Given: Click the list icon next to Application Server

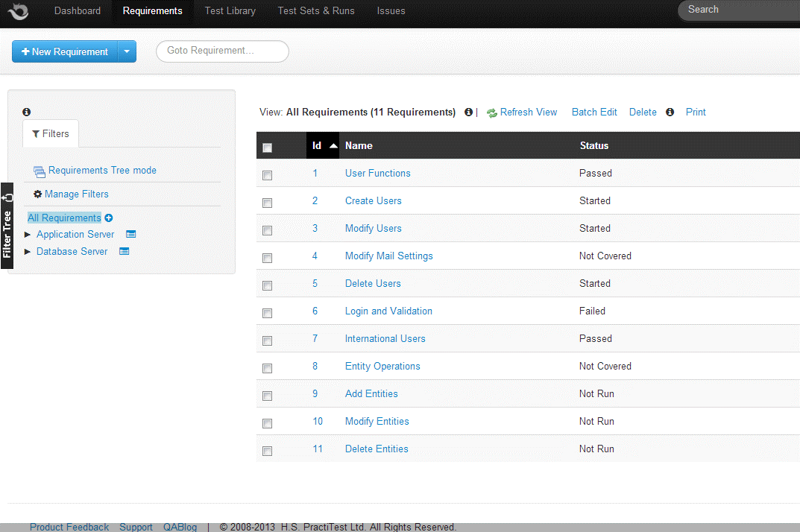Looking at the screenshot, I should pyautogui.click(x=130, y=235).
